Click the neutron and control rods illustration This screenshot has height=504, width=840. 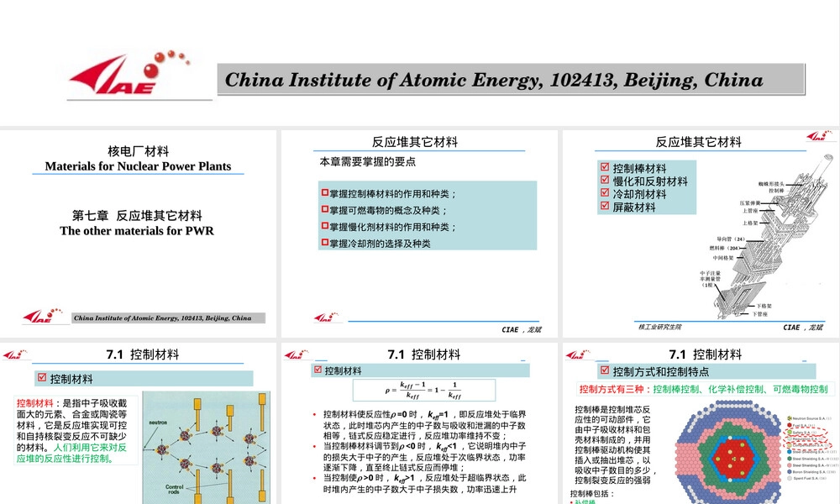[207, 447]
